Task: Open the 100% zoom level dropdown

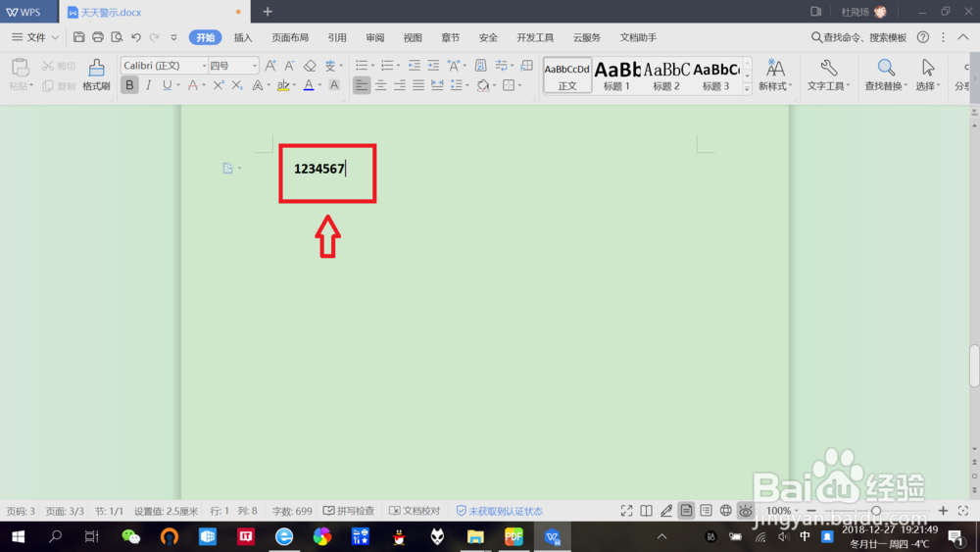Action: click(x=782, y=511)
